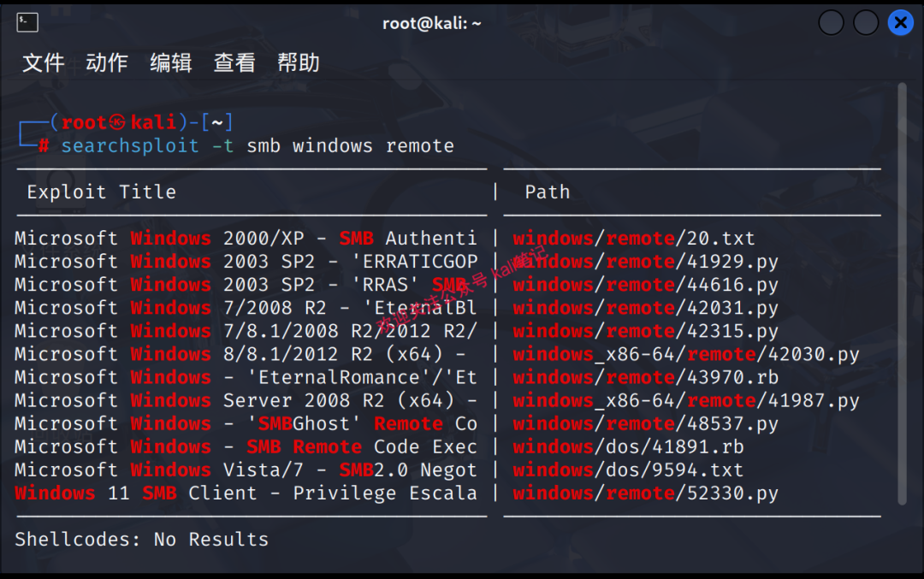Screen dimensions: 924x579
Task: Click the root㉿kali prompt text
Action: tap(119, 122)
